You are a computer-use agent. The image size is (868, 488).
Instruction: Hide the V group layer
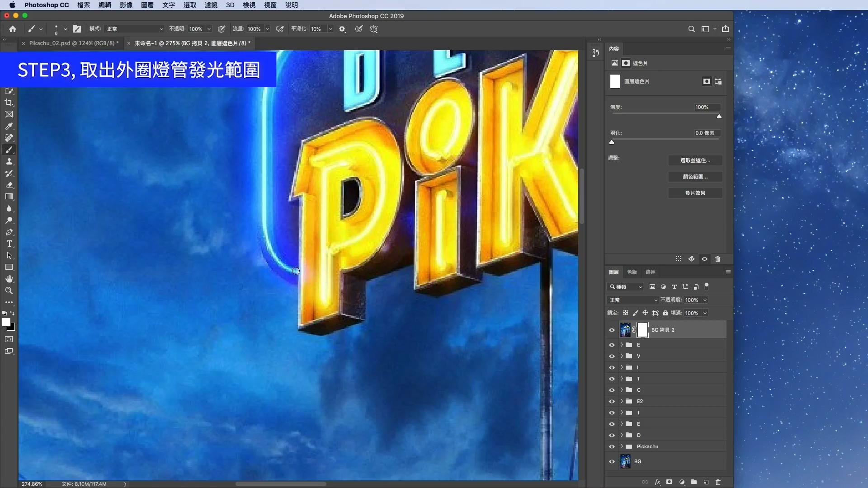click(x=612, y=356)
